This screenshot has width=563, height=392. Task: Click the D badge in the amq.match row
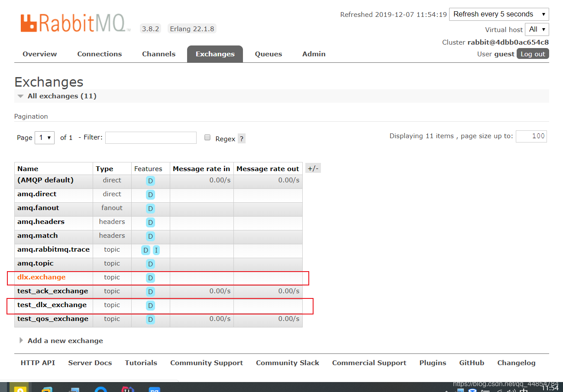(150, 236)
